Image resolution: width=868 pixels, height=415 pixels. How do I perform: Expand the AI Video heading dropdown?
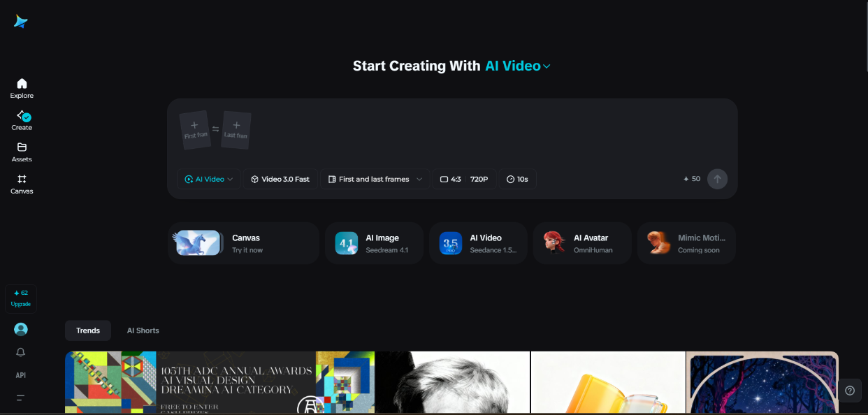[518, 66]
